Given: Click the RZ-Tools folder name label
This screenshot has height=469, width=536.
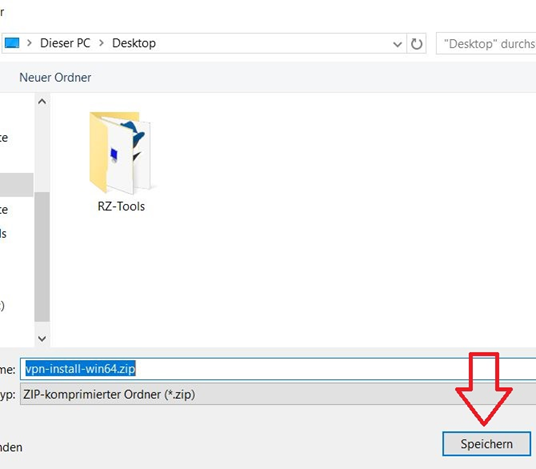Looking at the screenshot, I should [121, 206].
